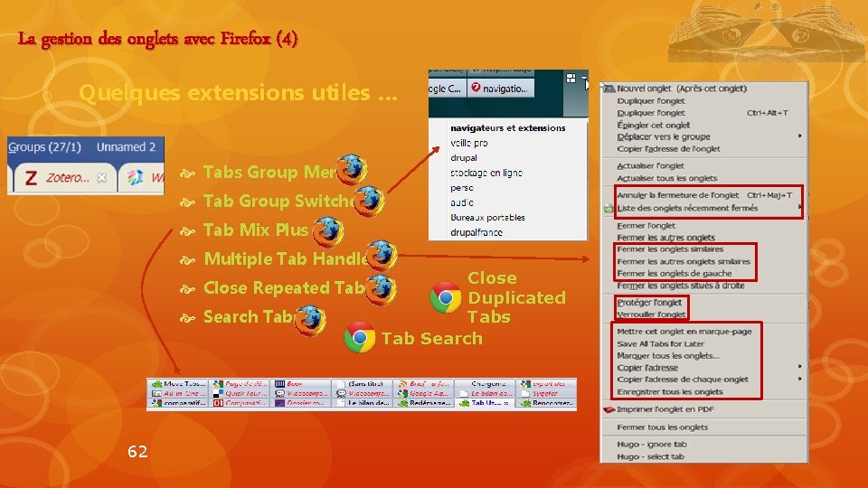Click the favicon of the Google Aa... tab
Image resolution: width=868 pixels, height=488 pixels.
point(403,393)
